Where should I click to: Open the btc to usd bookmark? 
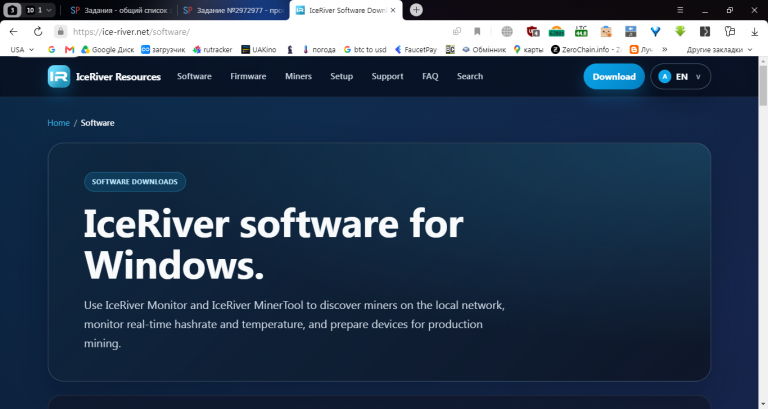(x=365, y=49)
